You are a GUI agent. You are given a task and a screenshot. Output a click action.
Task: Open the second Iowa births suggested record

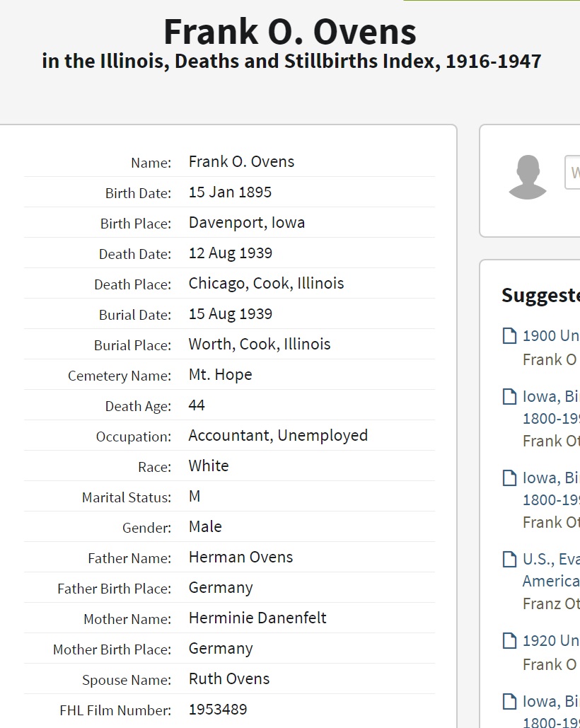[x=550, y=478]
